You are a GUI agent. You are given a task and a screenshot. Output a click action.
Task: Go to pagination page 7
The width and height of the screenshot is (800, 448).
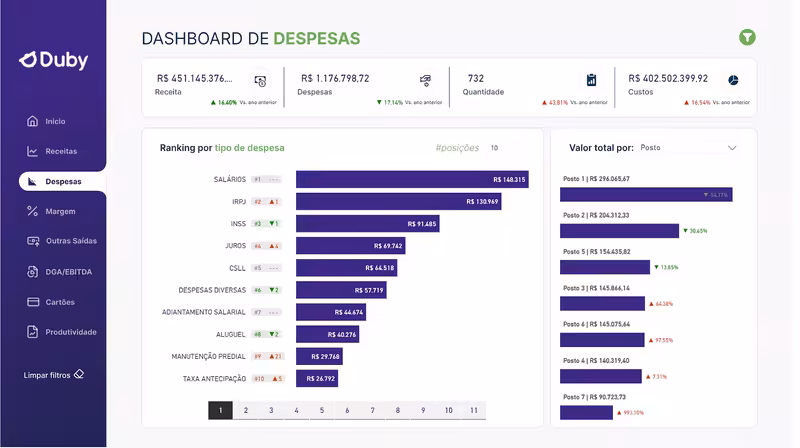point(372,410)
